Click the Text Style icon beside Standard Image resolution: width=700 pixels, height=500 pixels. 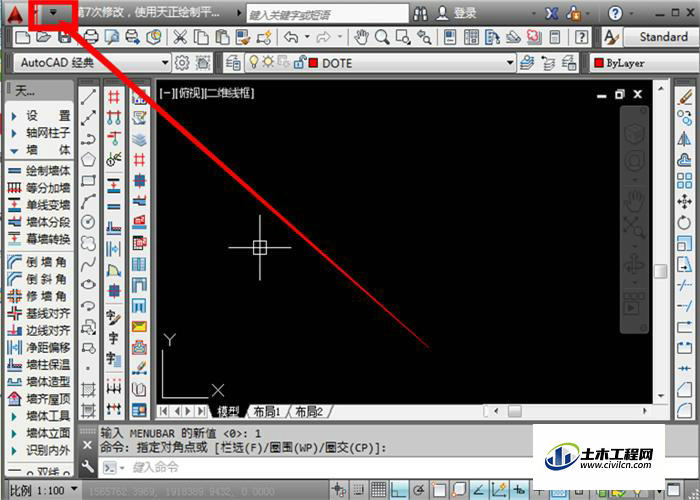pyautogui.click(x=611, y=37)
